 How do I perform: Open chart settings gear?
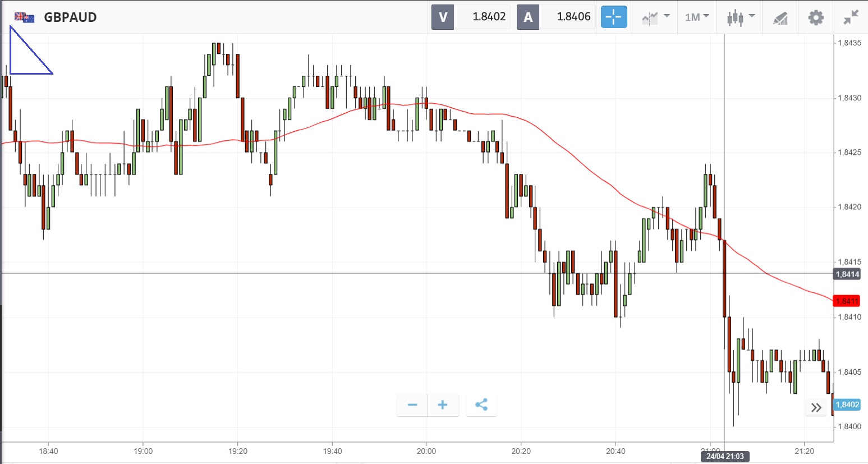[816, 17]
